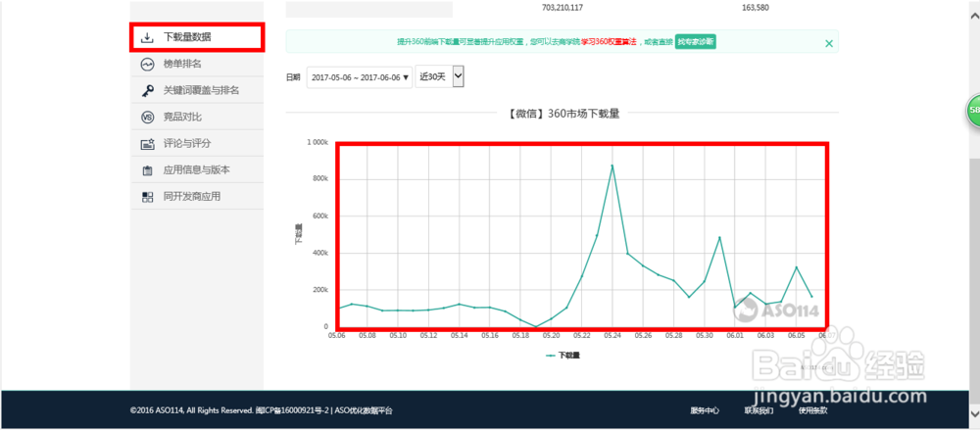This screenshot has height=430, width=980.
Task: Click the scrollbar down arrow
Action: point(974,413)
